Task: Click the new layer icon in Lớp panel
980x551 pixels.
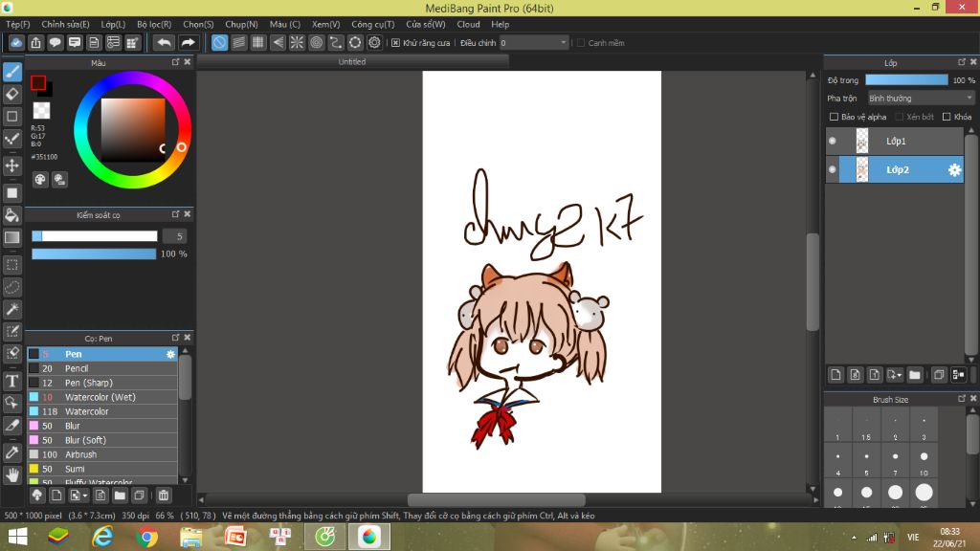Action: pyautogui.click(x=835, y=375)
